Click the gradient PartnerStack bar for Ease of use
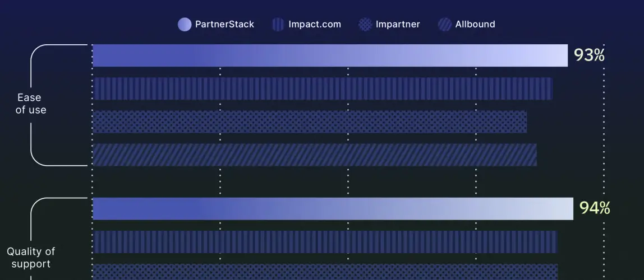 (330, 55)
